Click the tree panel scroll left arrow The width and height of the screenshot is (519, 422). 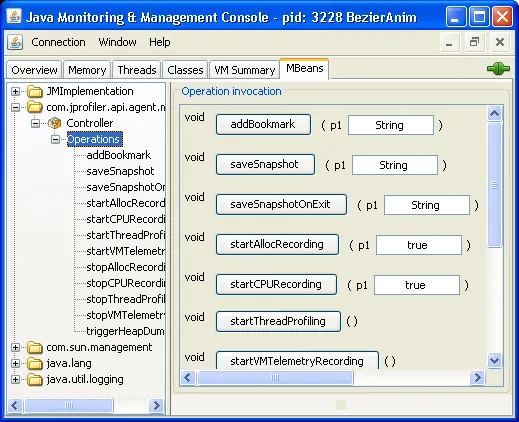(x=15, y=406)
